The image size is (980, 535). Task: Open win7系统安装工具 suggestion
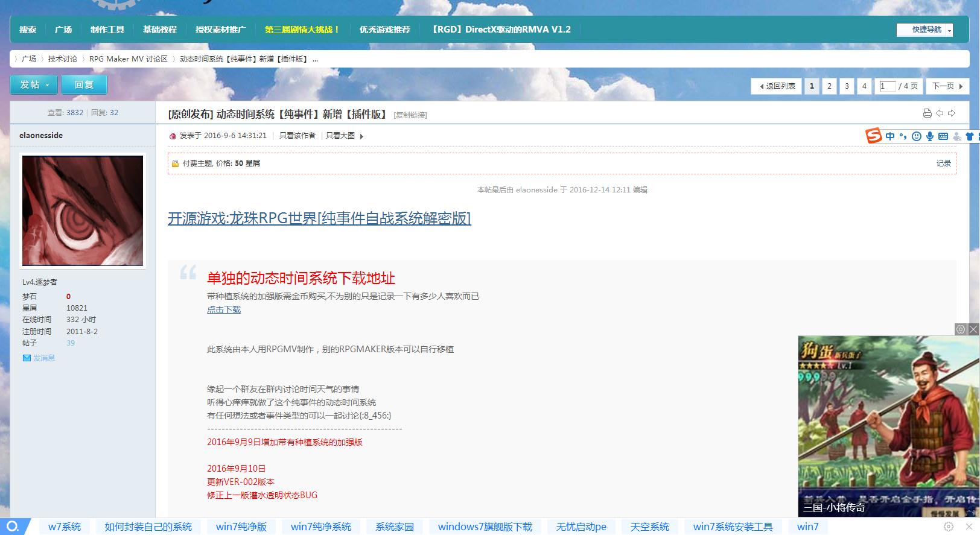[733, 527]
